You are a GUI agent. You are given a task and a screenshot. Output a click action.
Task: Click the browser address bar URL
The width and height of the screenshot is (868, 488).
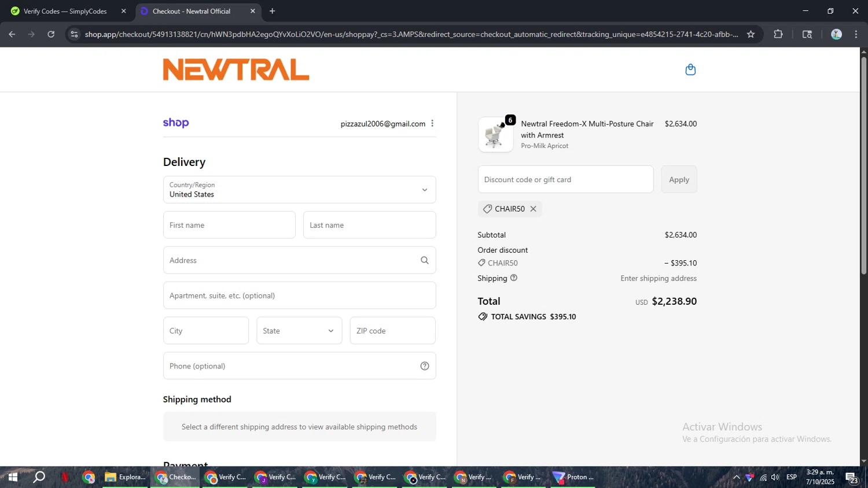(411, 34)
